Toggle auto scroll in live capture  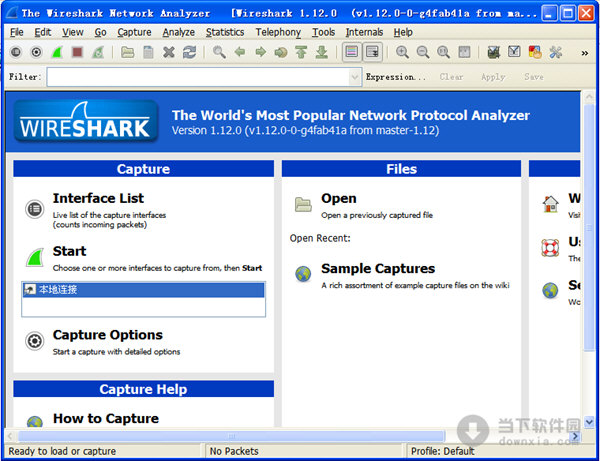[x=372, y=51]
